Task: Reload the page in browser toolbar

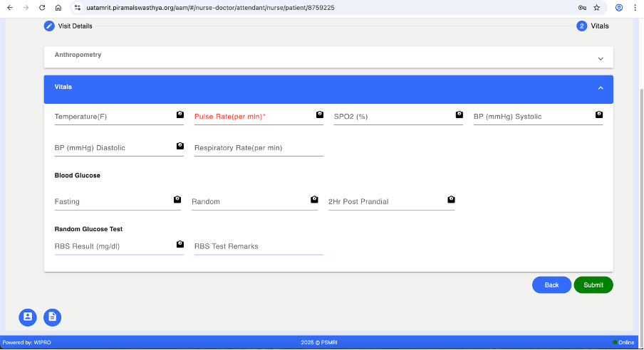Action: 42,8
